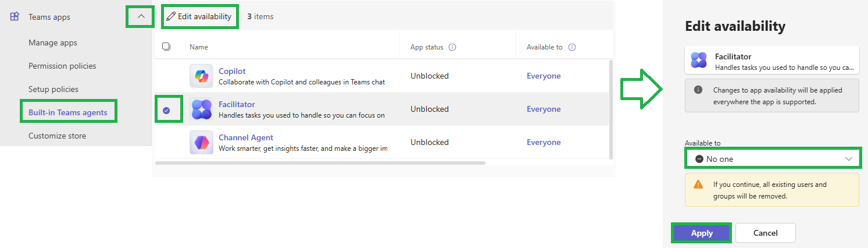The width and height of the screenshot is (868, 248).
Task: Sort the list by the Name column
Action: [x=199, y=47]
